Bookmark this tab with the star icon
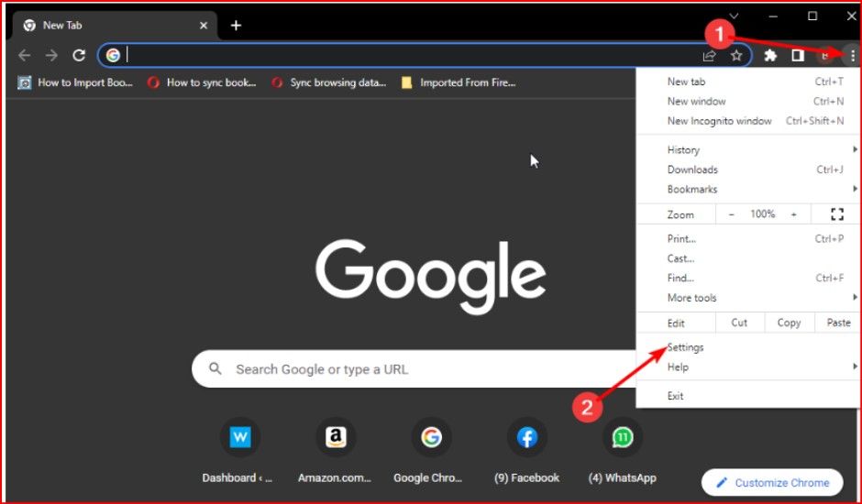Viewport: 862px width, 504px height. coord(736,56)
